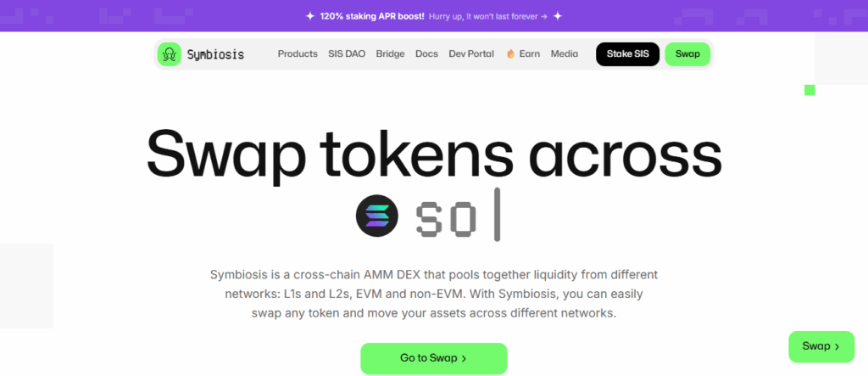
Task: Click floating Swap button at bottom right
Action: (x=821, y=346)
